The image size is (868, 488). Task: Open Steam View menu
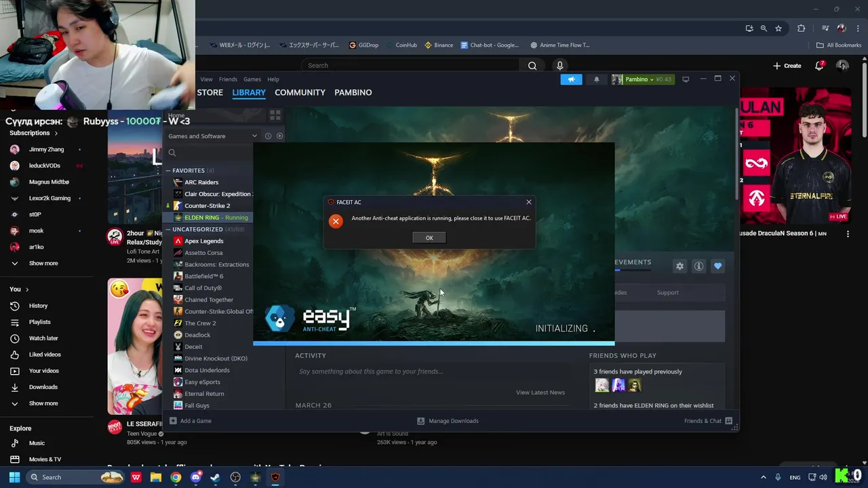click(206, 79)
